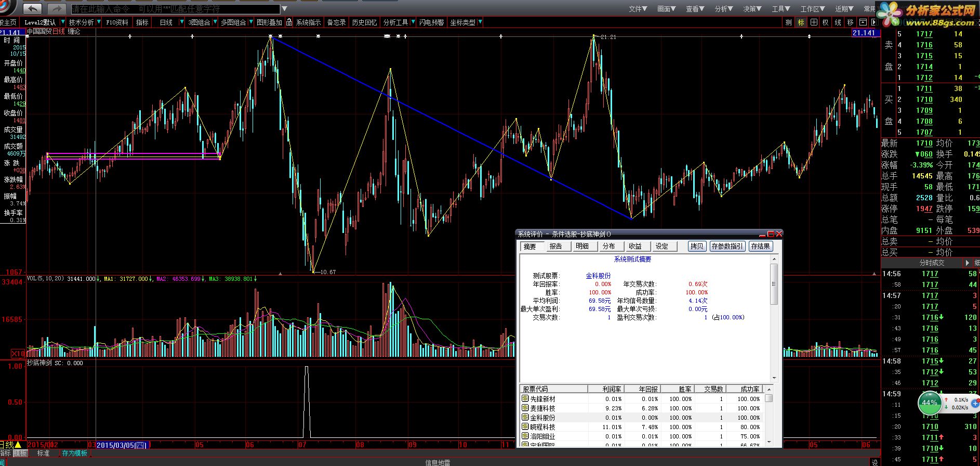Select the 线 line drawing icon

[838, 22]
